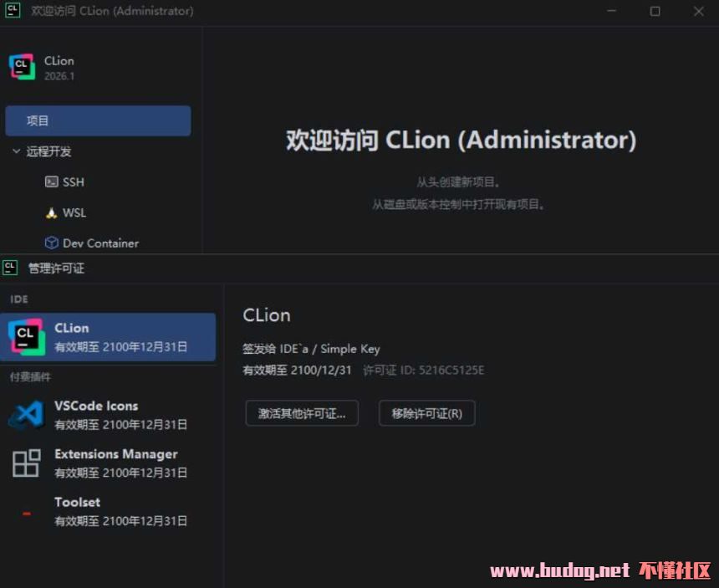719x588 pixels.
Task: Maximize the CLion welcome window
Action: pos(655,11)
